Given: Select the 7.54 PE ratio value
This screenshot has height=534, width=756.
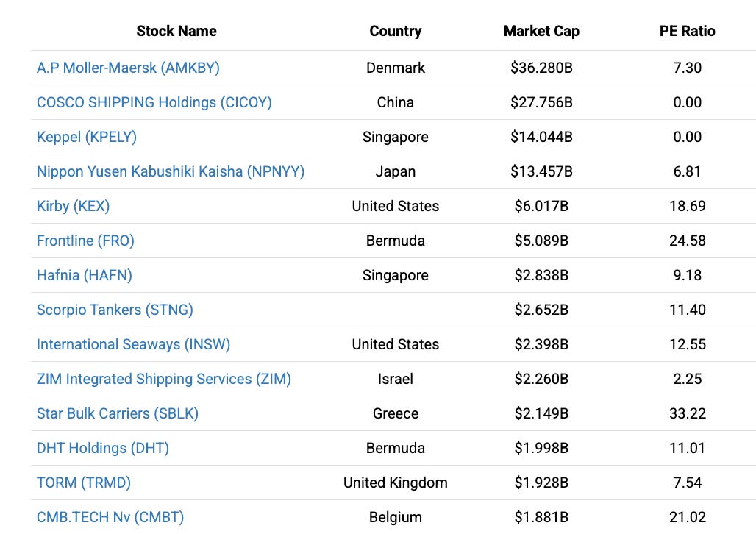Looking at the screenshot, I should pos(687,483).
